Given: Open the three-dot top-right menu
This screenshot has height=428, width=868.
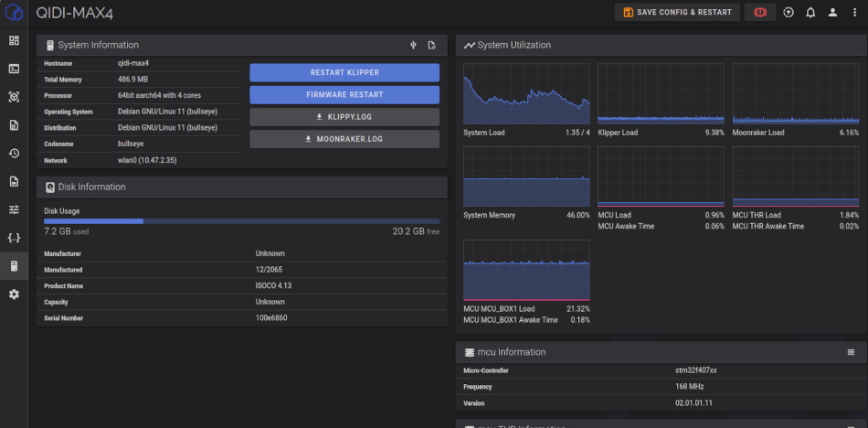Looking at the screenshot, I should point(854,13).
